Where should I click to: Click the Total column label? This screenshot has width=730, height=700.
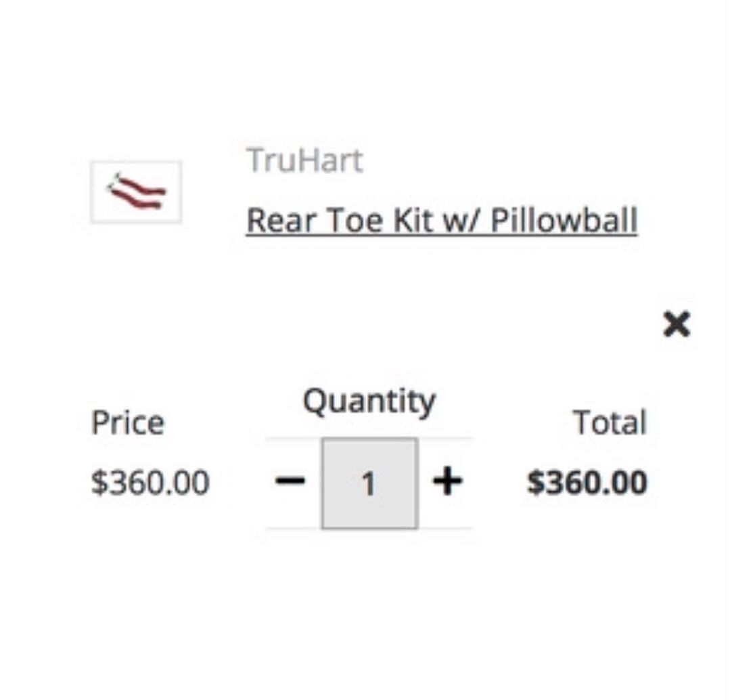pos(610,423)
